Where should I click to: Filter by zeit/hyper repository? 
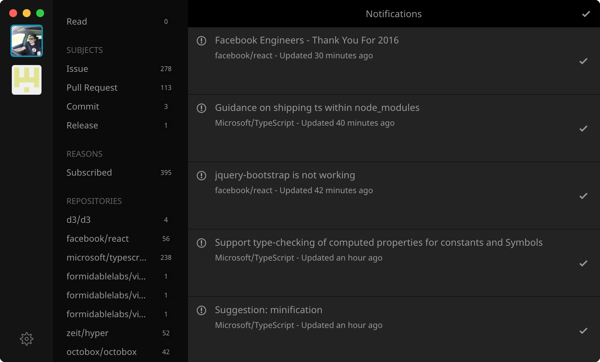pos(119,333)
